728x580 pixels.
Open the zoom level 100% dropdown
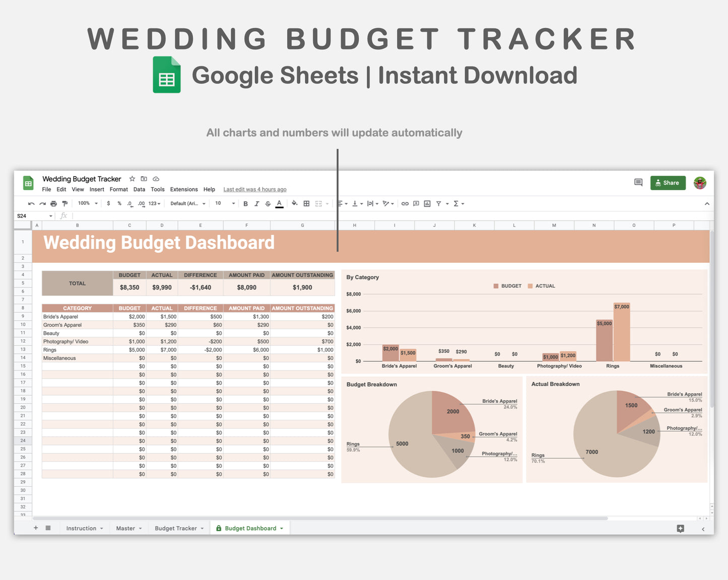(87, 203)
